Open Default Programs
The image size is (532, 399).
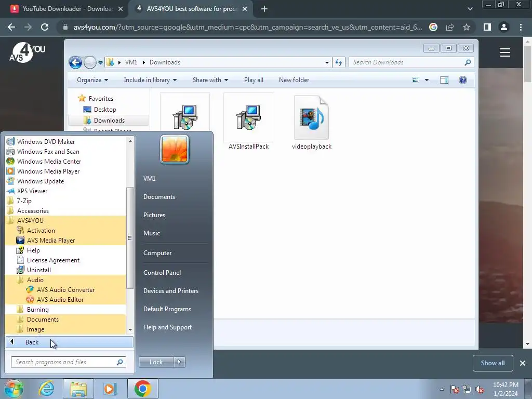(x=167, y=309)
